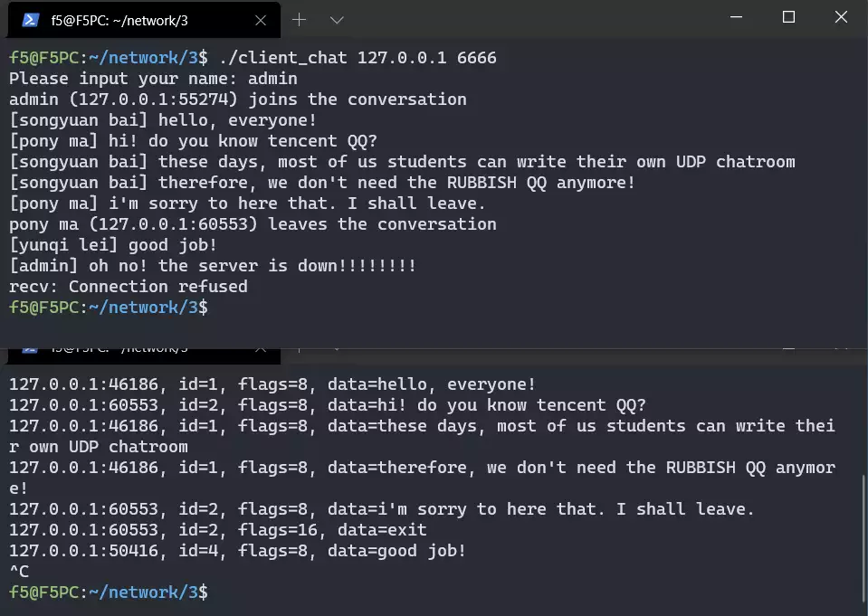Click the "^C" interrupt line in lower terminal

[x=19, y=572]
